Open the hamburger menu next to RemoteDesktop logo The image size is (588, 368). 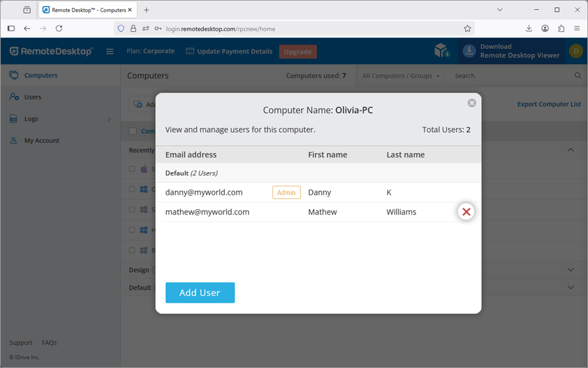pyautogui.click(x=110, y=52)
